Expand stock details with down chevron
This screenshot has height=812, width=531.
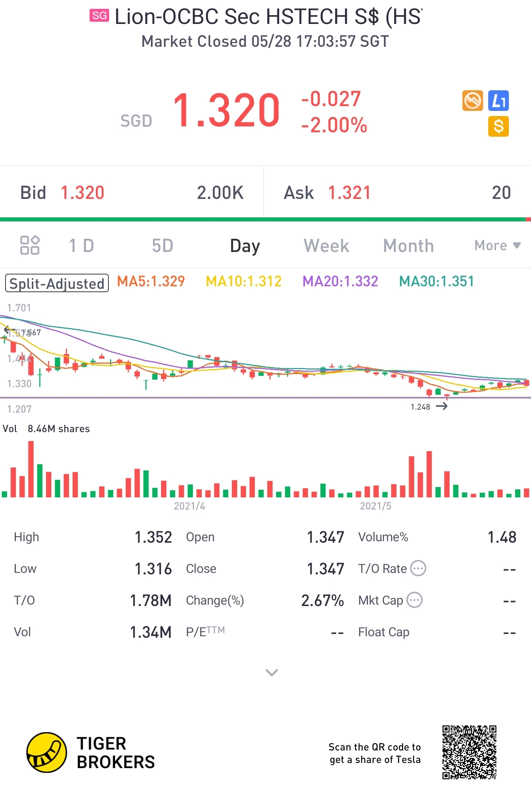(272, 672)
